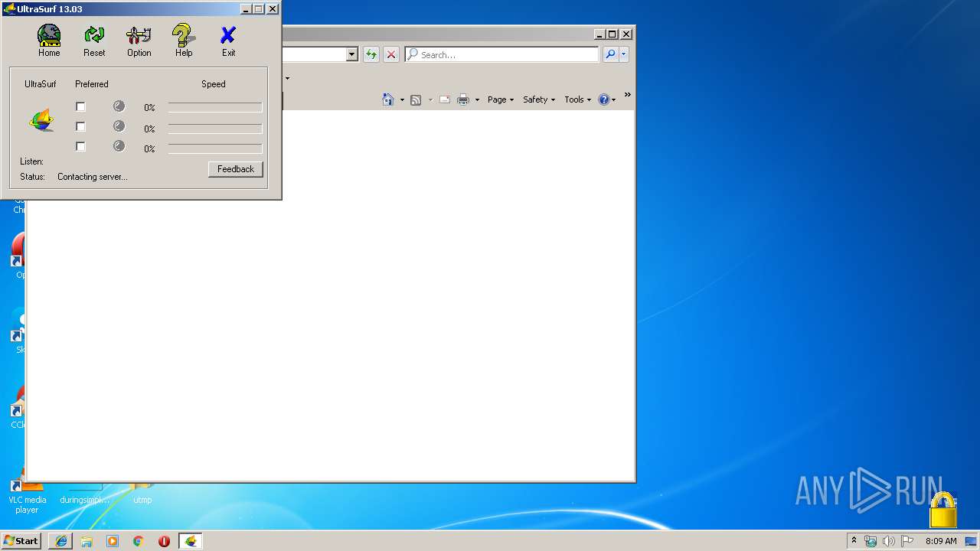Open Windows Media Player taskbar icon
Viewport: 980px width, 551px height.
point(113,541)
